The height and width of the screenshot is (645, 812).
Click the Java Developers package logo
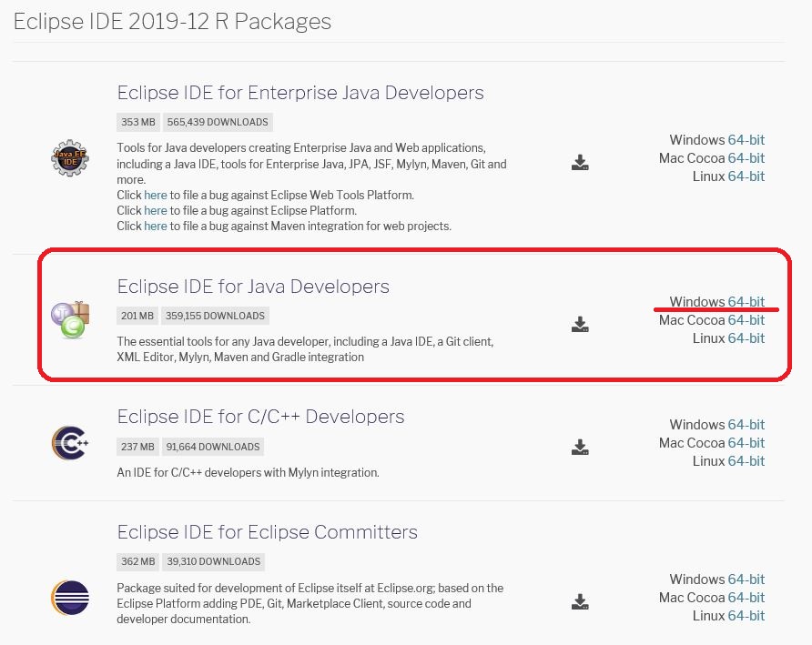70,319
